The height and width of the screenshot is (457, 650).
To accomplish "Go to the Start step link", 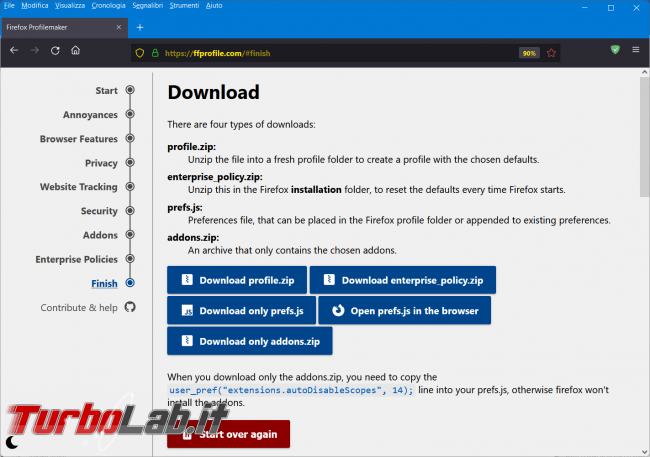I will 107,90.
